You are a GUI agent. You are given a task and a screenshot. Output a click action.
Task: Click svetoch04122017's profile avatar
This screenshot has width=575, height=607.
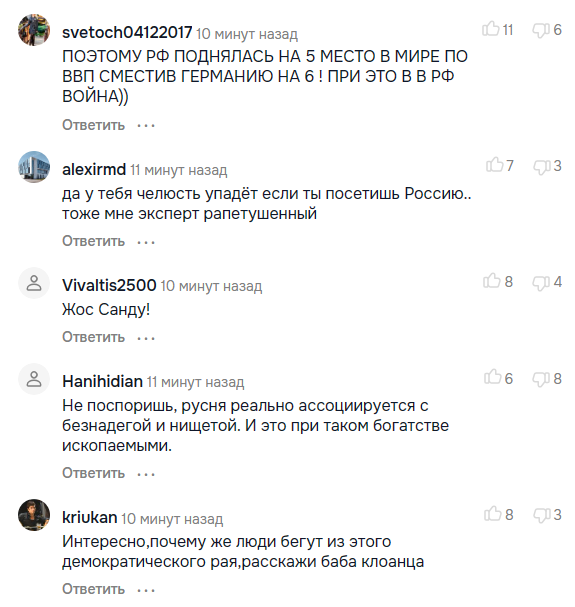(34, 30)
